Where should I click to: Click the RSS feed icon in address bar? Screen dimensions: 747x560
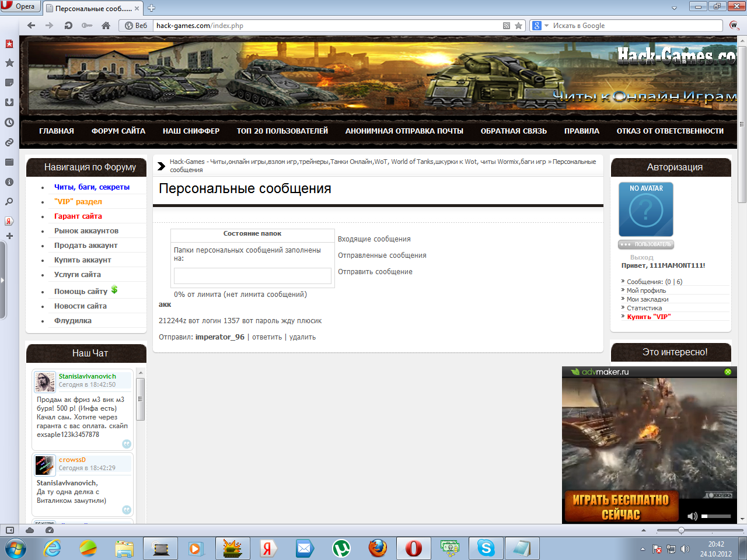pos(507,26)
